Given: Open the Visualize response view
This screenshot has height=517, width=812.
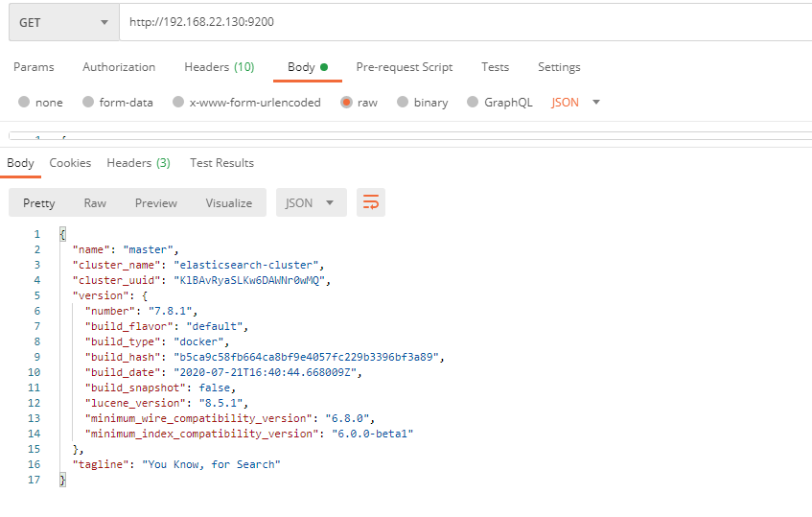Looking at the screenshot, I should point(228,203).
